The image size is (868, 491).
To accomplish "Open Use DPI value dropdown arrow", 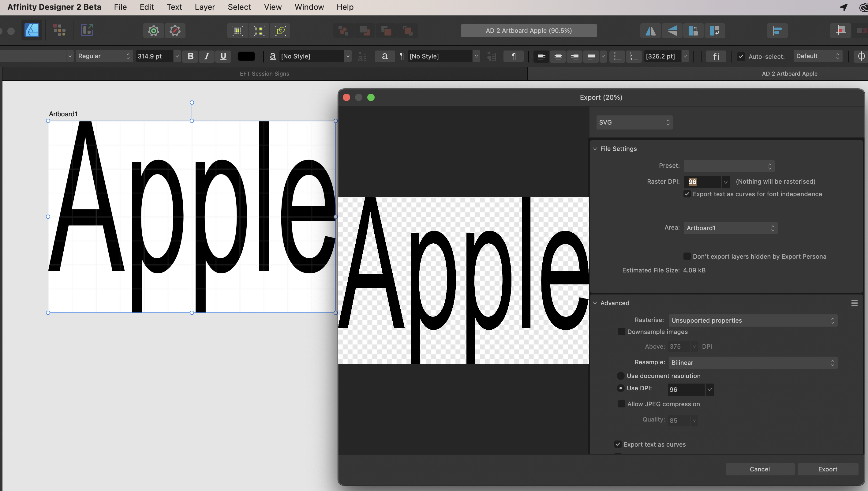I will (x=709, y=389).
